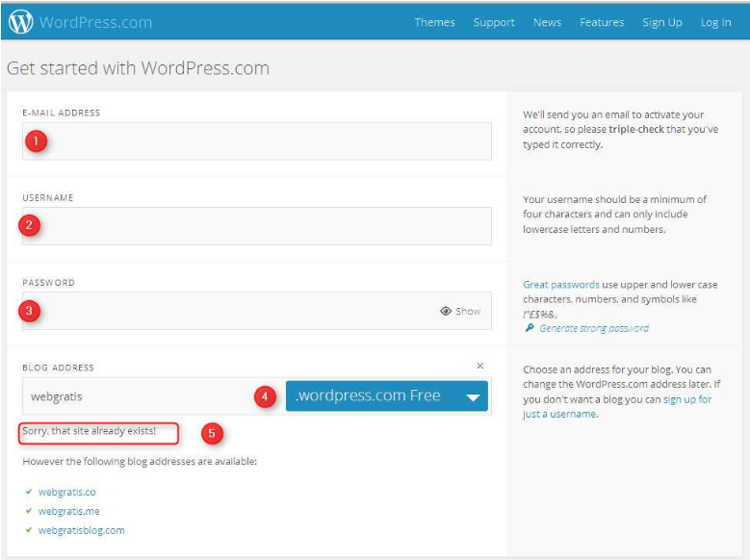The width and height of the screenshot is (750, 560).
Task: Click the BLOG ADDRESS field label
Action: coord(59,368)
